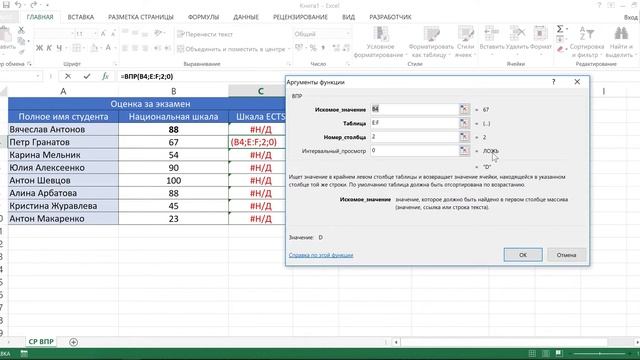
Task: Open the ДАННЫЕ tab
Action: point(246,17)
